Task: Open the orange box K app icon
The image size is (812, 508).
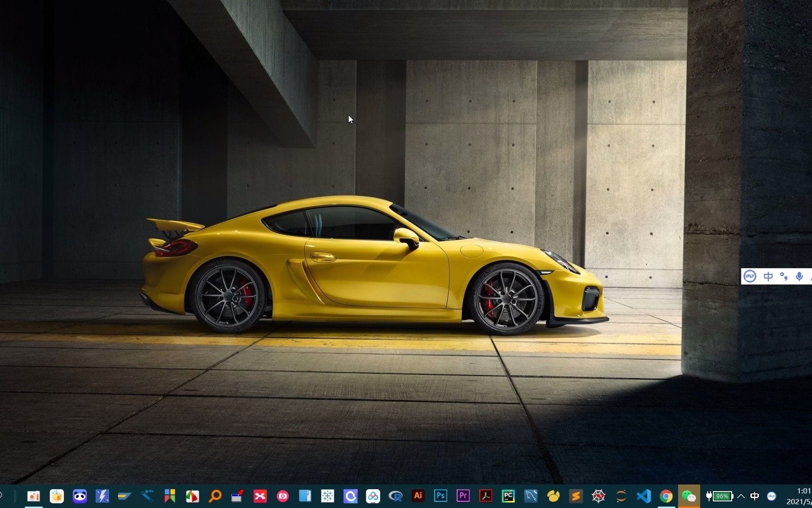Action: point(57,496)
